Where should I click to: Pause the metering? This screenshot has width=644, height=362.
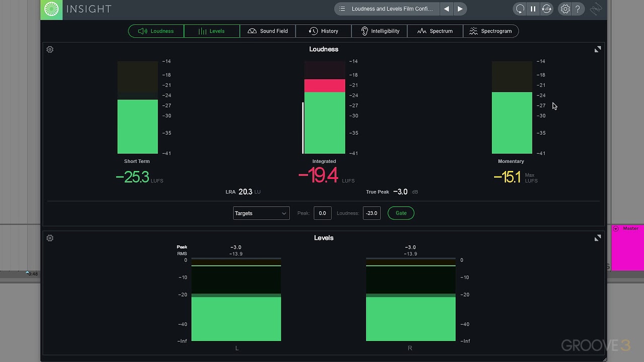533,9
